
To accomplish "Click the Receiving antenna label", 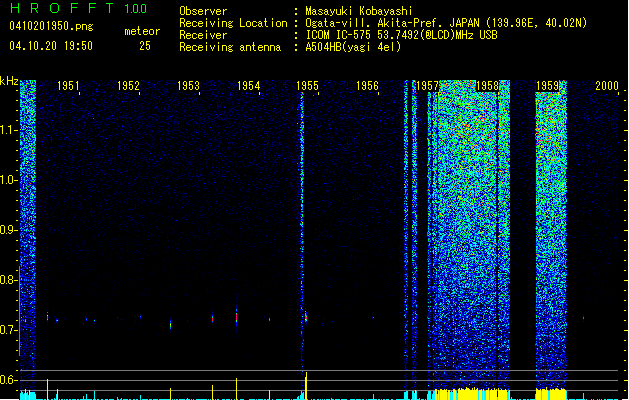I will 230,47.
